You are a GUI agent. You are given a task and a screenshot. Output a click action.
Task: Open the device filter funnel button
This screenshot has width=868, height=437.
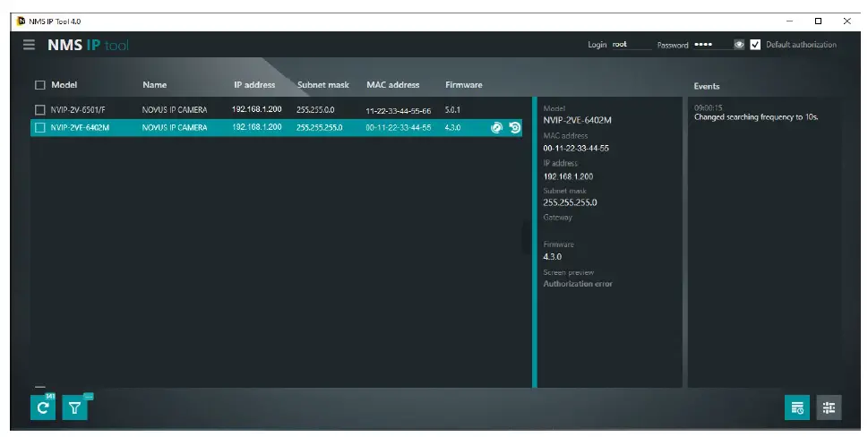[x=74, y=408]
